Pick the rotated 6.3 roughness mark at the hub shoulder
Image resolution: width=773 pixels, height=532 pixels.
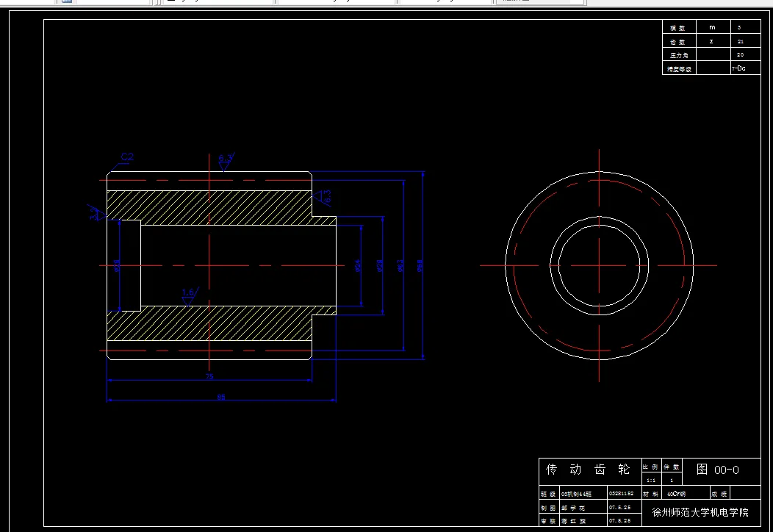[323, 198]
